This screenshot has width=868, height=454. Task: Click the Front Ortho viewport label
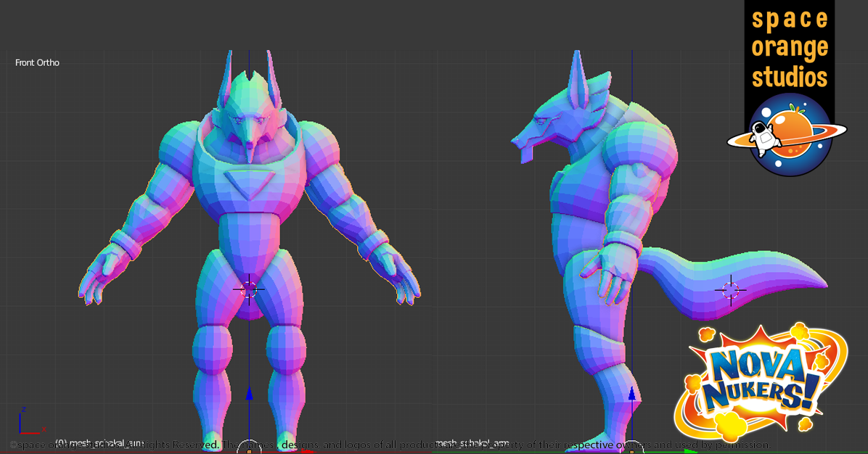38,62
